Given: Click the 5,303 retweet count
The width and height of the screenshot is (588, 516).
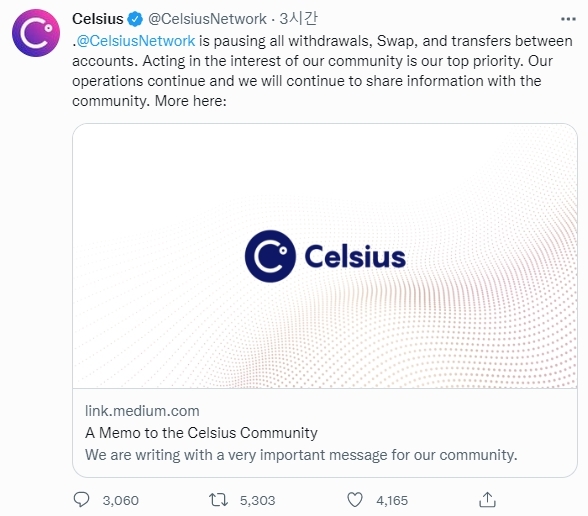Looking at the screenshot, I should point(258,500).
